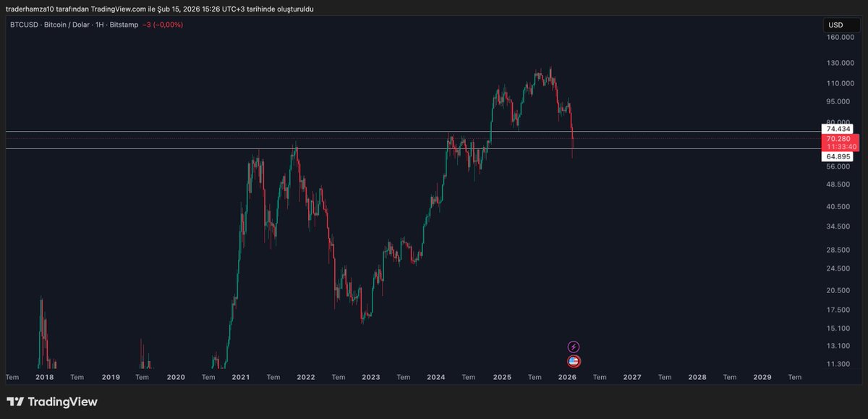Select the BTCUSD symbol name

click(x=24, y=24)
